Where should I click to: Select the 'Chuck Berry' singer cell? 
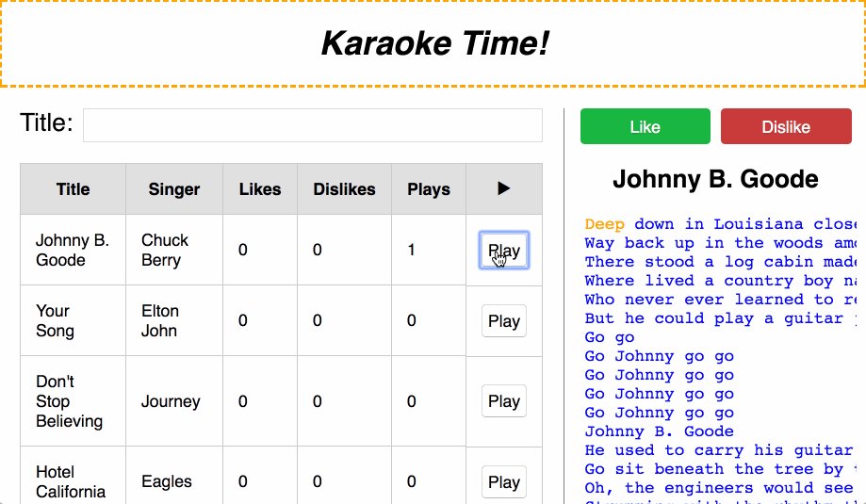(174, 250)
